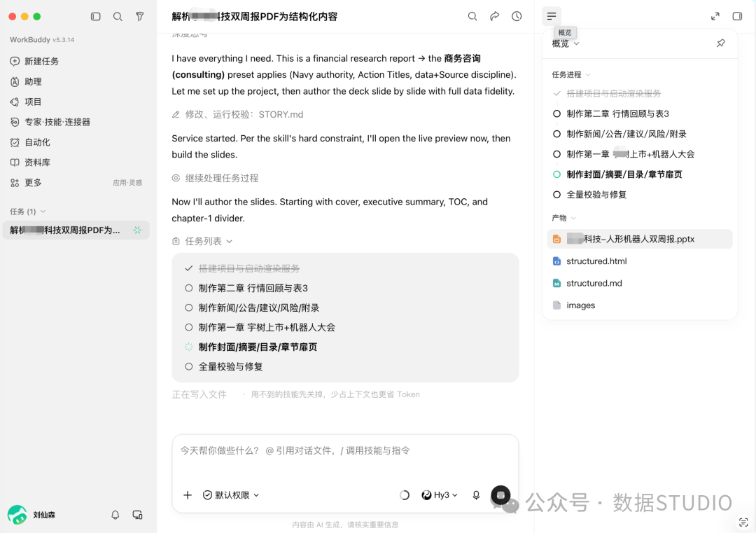The height and width of the screenshot is (533, 756).
Task: Open the 刘仙森 user profile avatar
Action: pyautogui.click(x=17, y=515)
